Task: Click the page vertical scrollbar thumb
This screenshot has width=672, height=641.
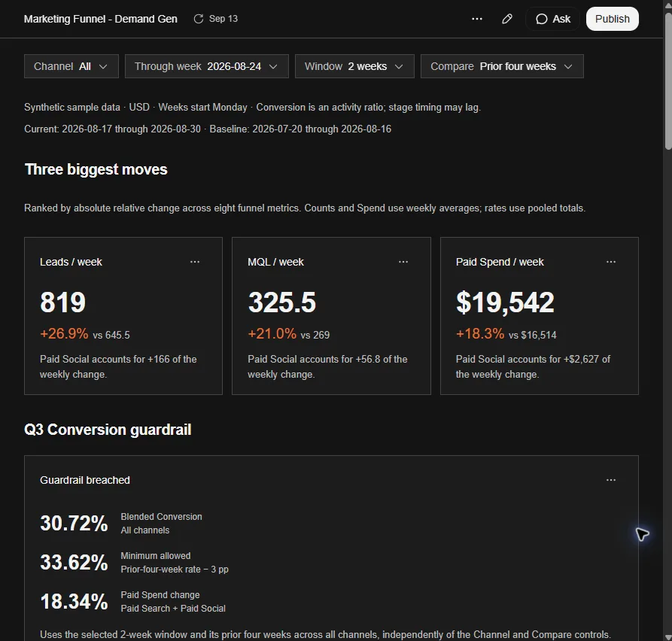Action: pyautogui.click(x=668, y=81)
